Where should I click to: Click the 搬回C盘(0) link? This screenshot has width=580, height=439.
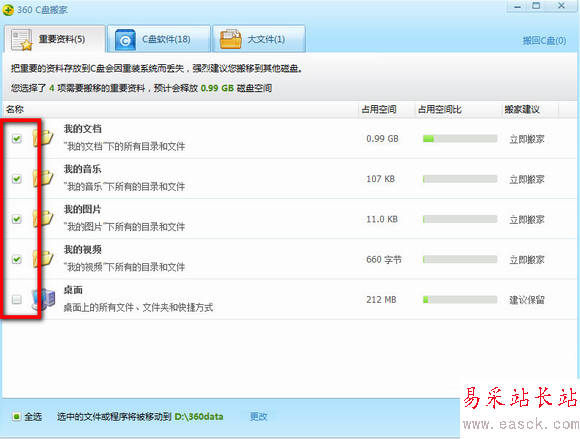[x=544, y=41]
